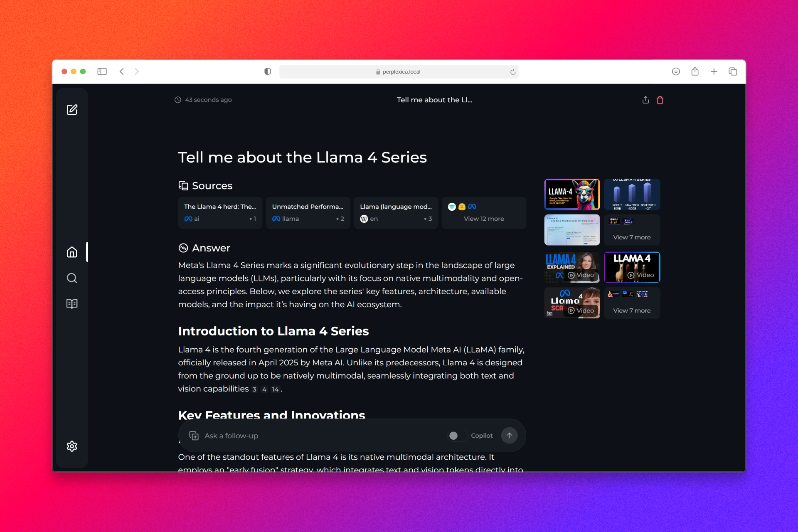Open the Library book icon

point(72,304)
